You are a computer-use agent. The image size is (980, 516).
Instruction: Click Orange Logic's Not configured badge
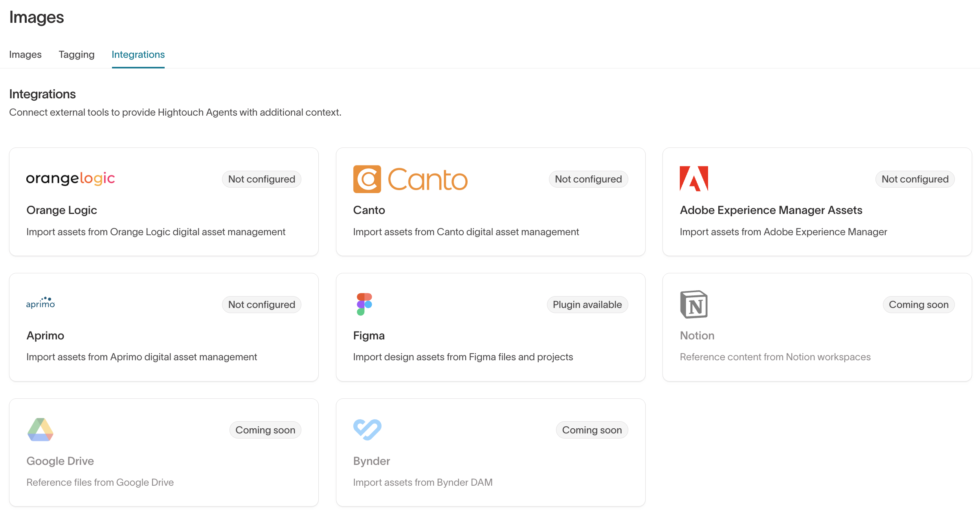pyautogui.click(x=262, y=179)
